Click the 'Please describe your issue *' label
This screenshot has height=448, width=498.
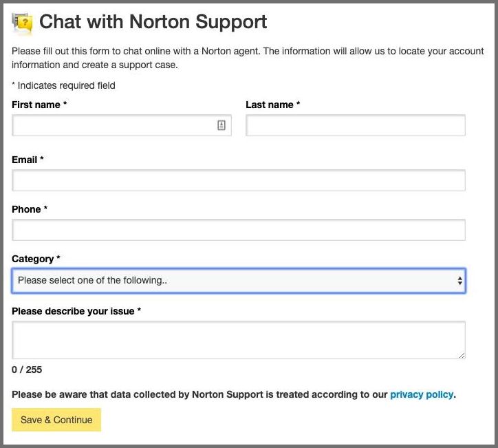[x=76, y=311]
